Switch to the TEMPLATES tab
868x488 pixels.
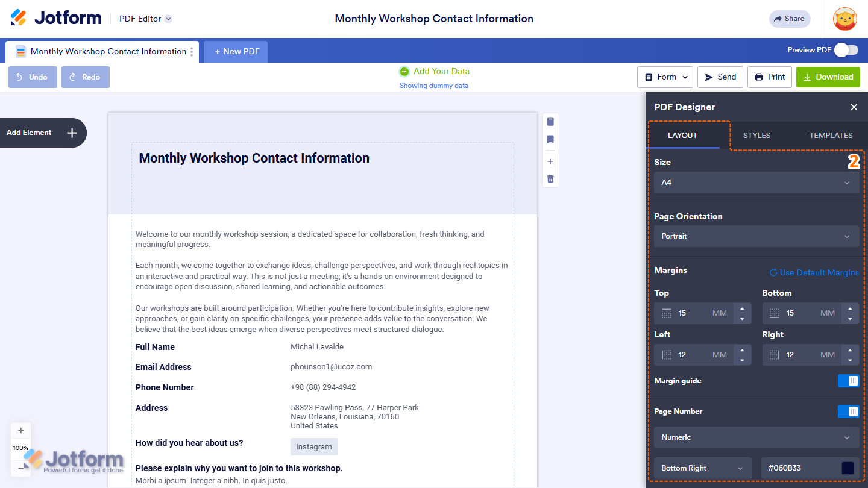tap(831, 136)
